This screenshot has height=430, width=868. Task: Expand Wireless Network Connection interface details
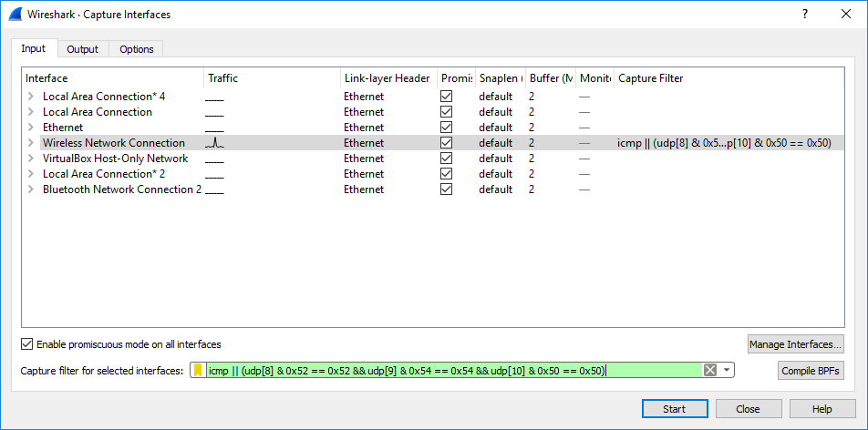coord(31,143)
